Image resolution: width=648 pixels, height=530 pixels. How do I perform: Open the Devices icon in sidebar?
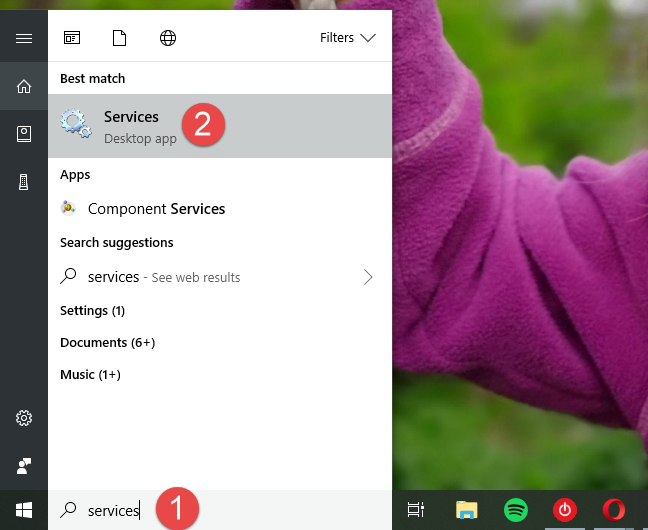[x=24, y=182]
